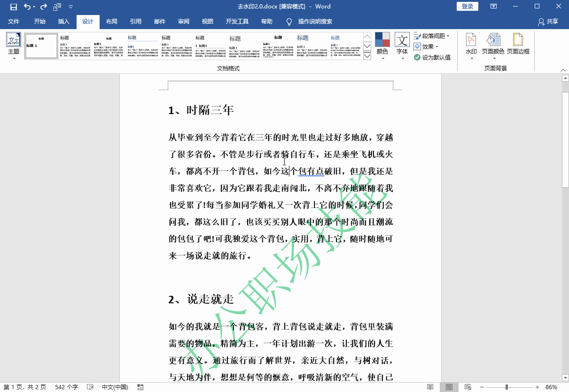The image size is (569, 392).
Task: Open the 文件 (File) menu
Action: [14, 22]
